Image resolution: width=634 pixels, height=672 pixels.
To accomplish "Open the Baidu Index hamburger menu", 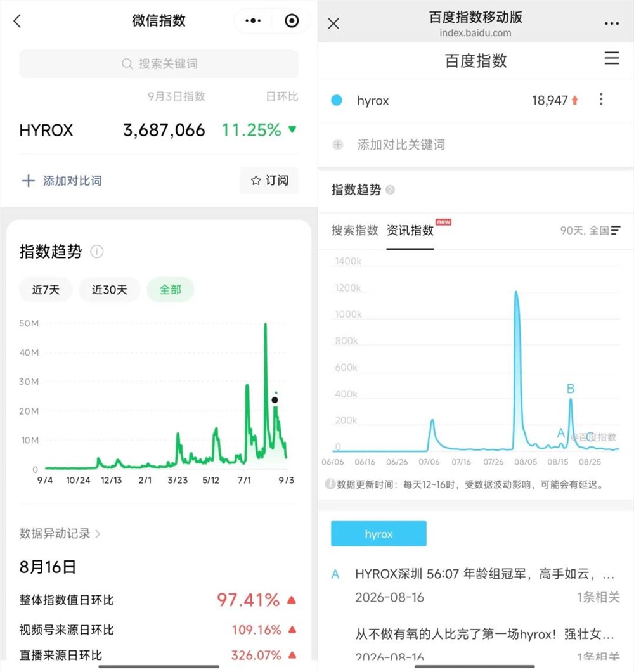I will 612,58.
